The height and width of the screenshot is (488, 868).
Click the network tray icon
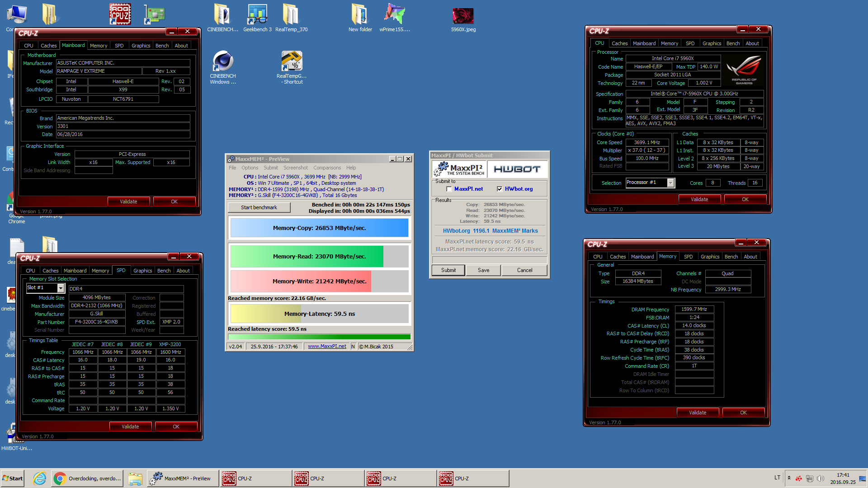(810, 478)
